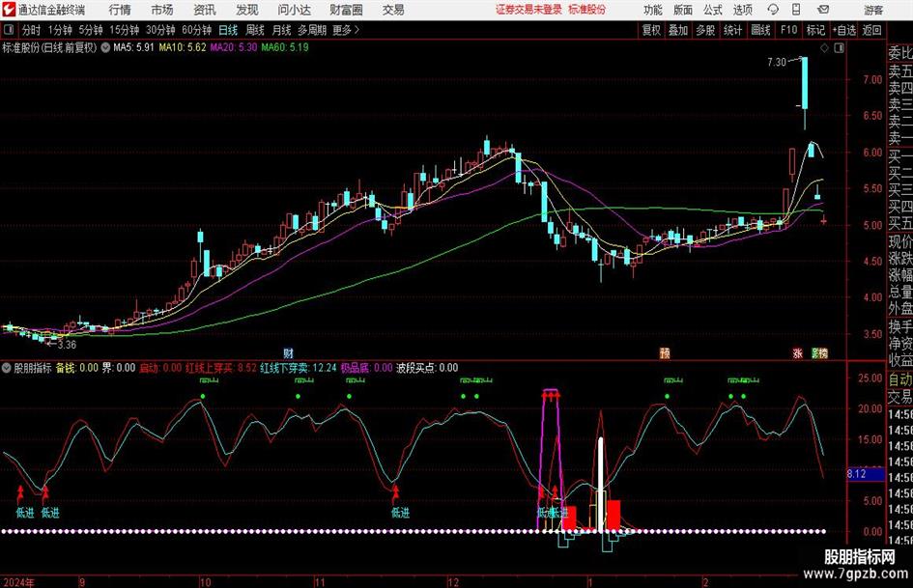Image resolution: width=913 pixels, height=588 pixels.
Task: Click the MA60: 5.19 label
Action: tap(285, 47)
